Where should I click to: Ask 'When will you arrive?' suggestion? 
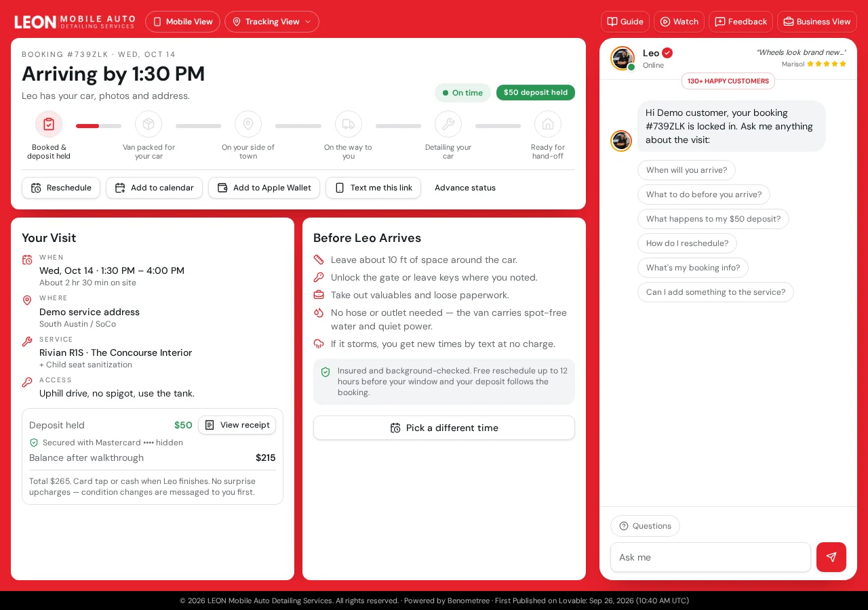[x=686, y=170]
